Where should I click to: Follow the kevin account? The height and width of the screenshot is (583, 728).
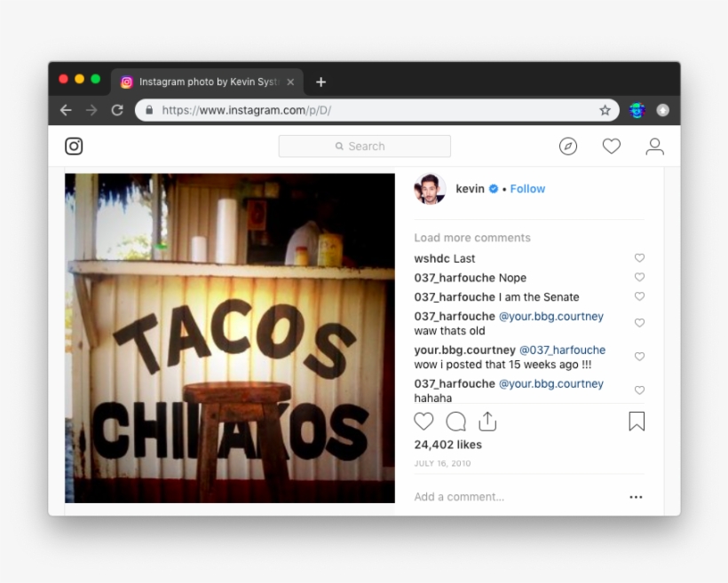tap(527, 189)
